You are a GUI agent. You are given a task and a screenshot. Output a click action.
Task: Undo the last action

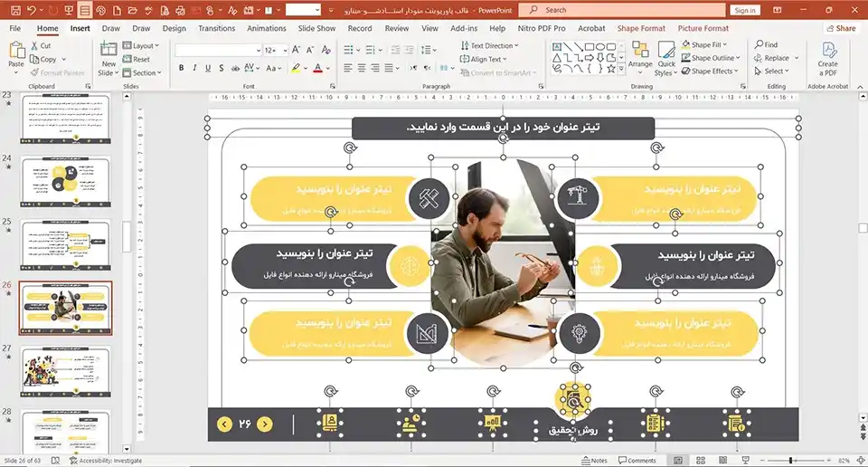31,10
